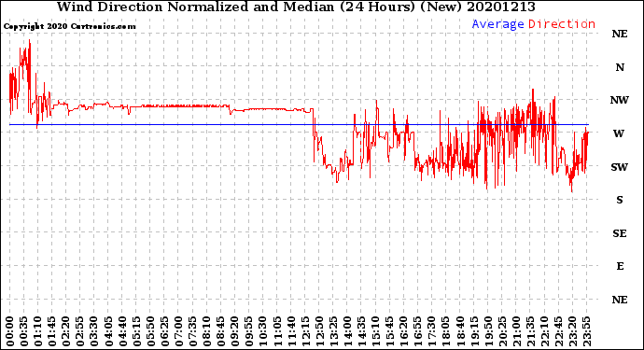
Task: Click the 11:05 time axis label
Action: pyautogui.click(x=277, y=330)
